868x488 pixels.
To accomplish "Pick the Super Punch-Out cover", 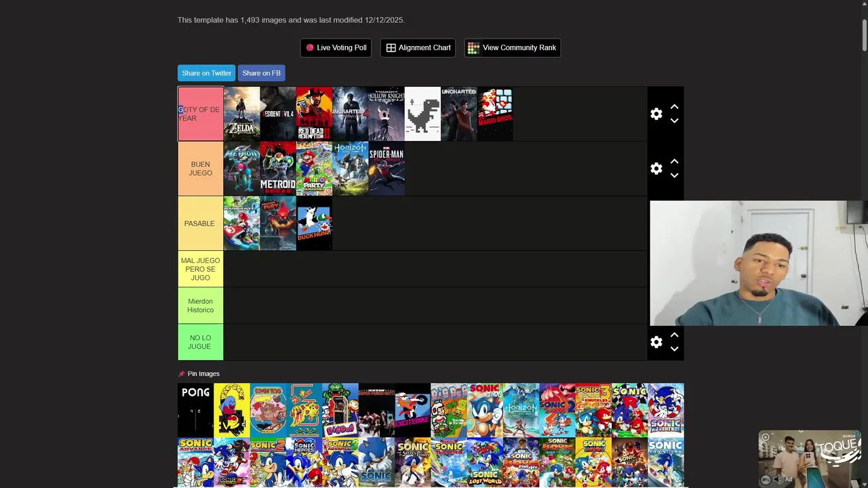I will point(376,410).
